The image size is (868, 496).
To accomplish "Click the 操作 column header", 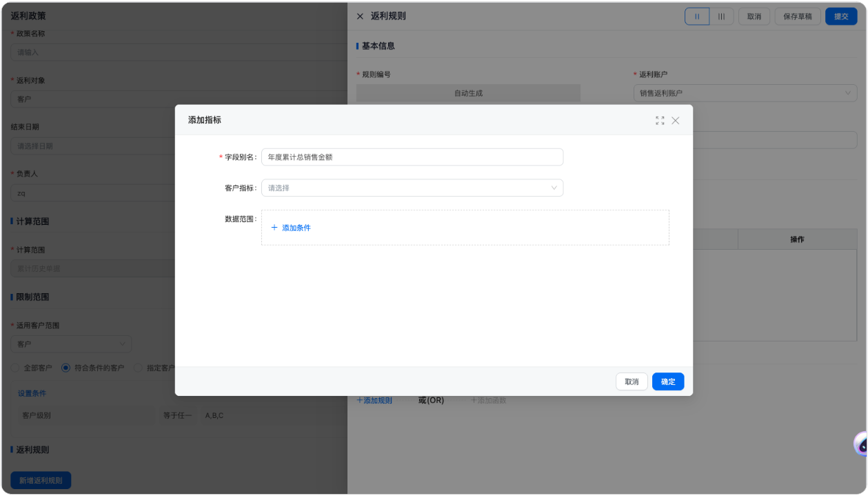I will pos(798,239).
